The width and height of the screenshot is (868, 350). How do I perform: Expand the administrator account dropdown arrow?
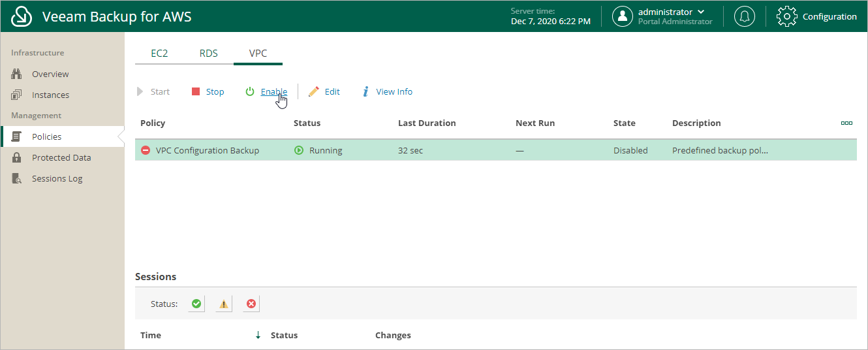pos(701,12)
